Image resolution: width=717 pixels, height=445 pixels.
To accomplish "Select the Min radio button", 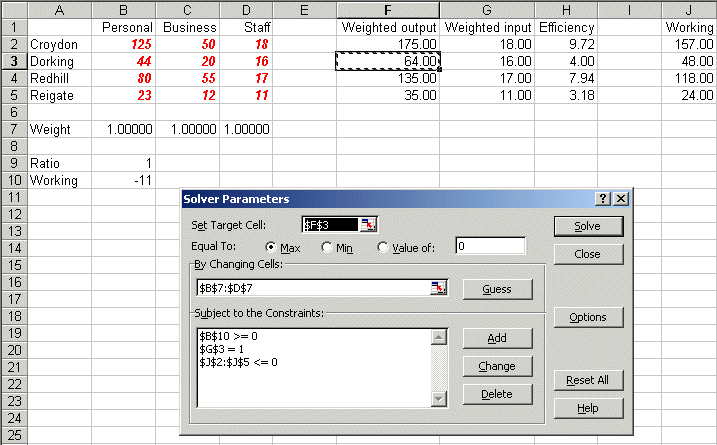I will tap(326, 247).
